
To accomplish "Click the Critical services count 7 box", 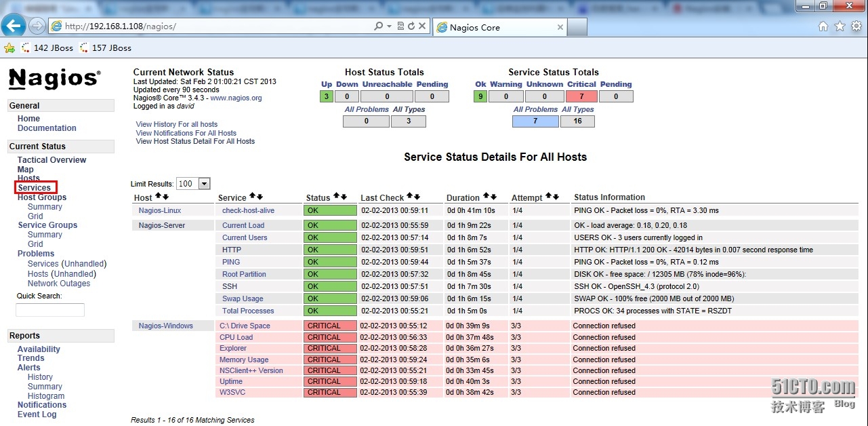I will (x=581, y=96).
